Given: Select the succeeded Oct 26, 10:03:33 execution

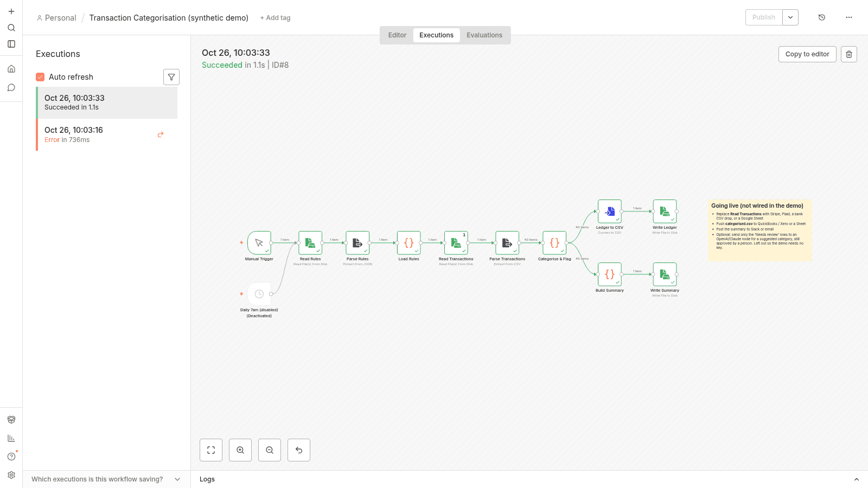Looking at the screenshot, I should pyautogui.click(x=106, y=102).
